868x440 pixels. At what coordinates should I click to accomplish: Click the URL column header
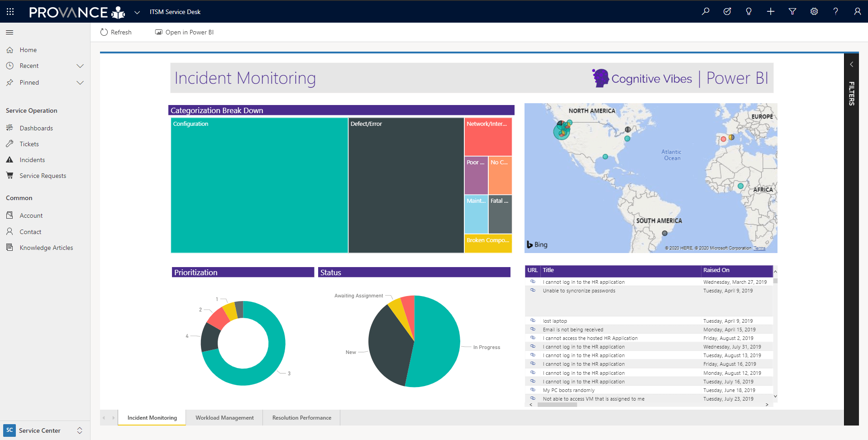coord(533,270)
